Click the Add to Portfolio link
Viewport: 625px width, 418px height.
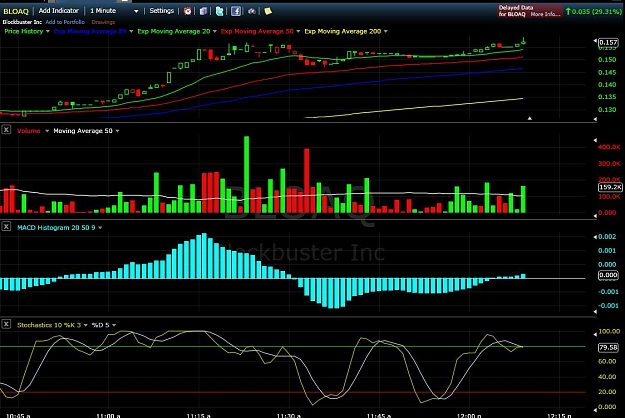65,22
